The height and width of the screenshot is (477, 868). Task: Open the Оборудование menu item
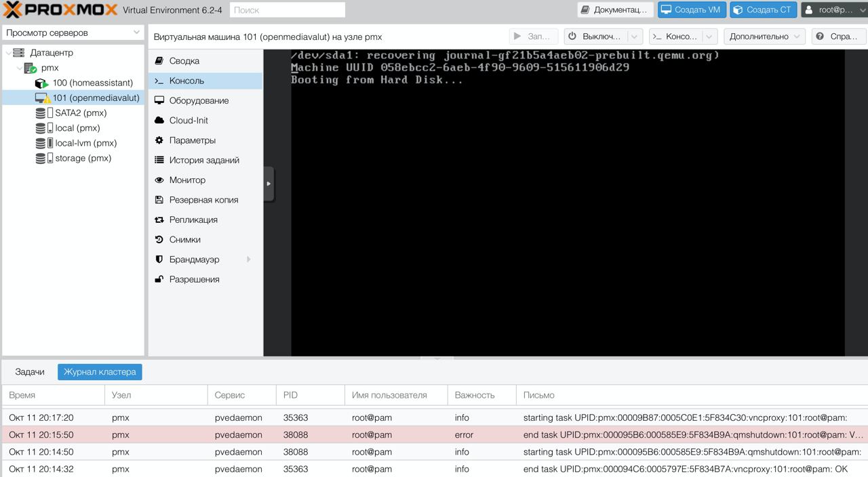tap(205, 100)
